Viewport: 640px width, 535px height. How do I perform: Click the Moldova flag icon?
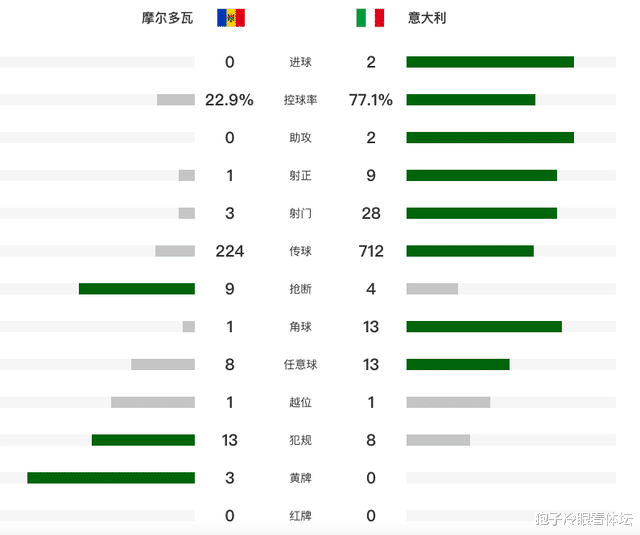pos(230,18)
